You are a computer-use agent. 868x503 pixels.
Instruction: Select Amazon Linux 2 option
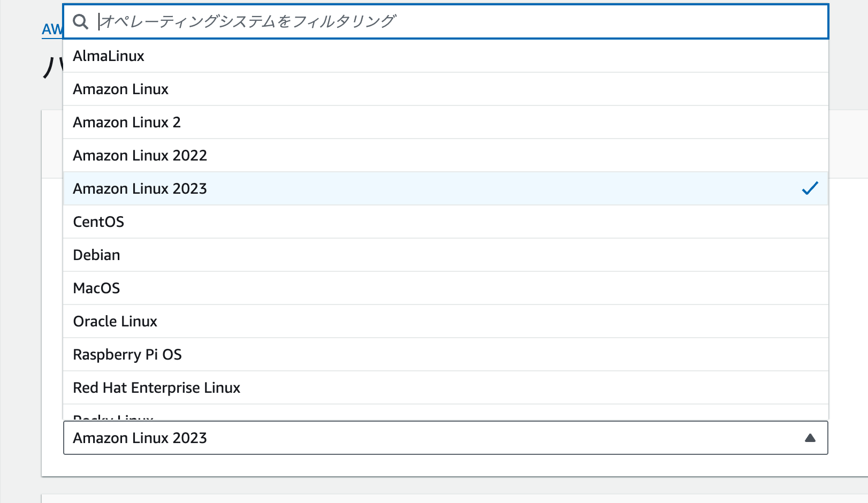[127, 123]
